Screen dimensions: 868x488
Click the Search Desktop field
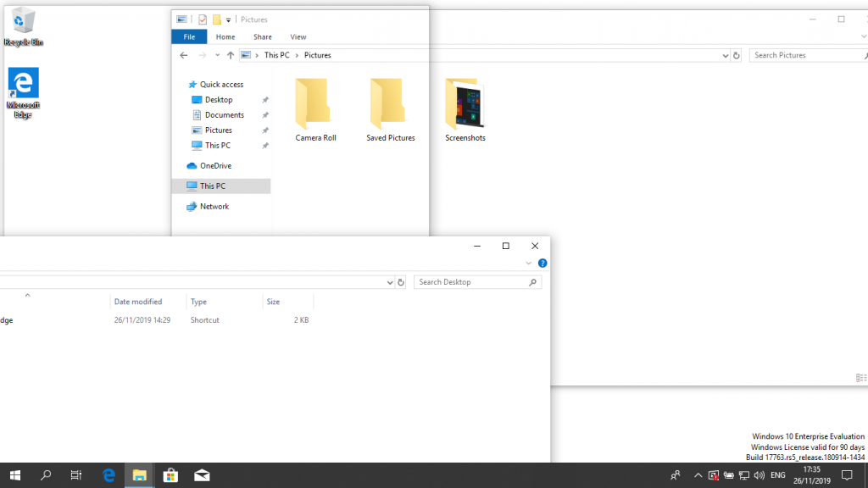(x=477, y=282)
